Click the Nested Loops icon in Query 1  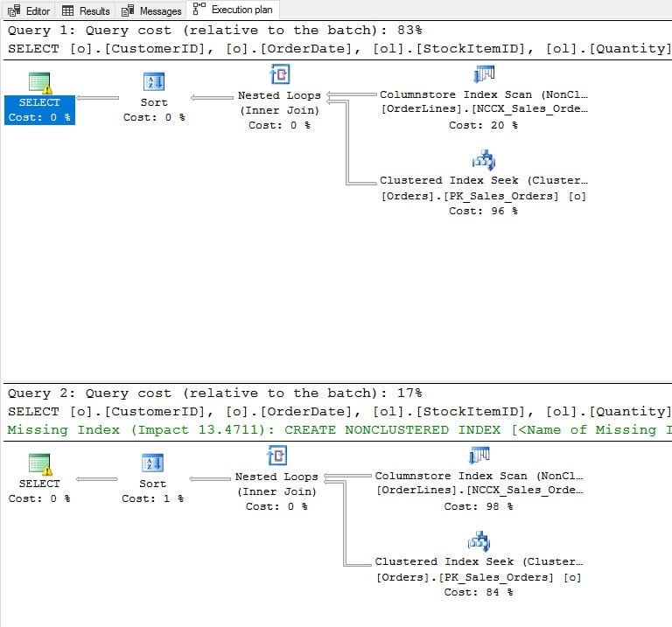click(x=280, y=74)
